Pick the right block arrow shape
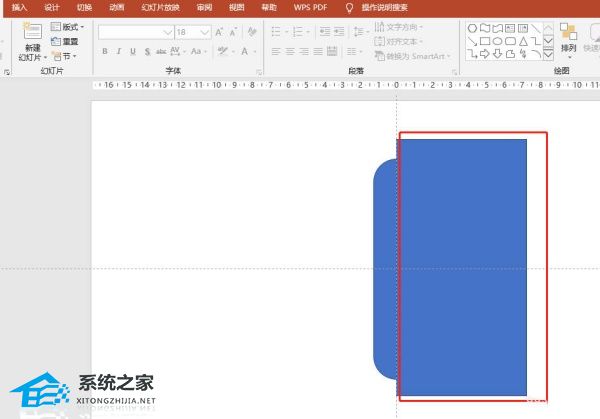The height and width of the screenshot is (419, 600). tap(485, 54)
